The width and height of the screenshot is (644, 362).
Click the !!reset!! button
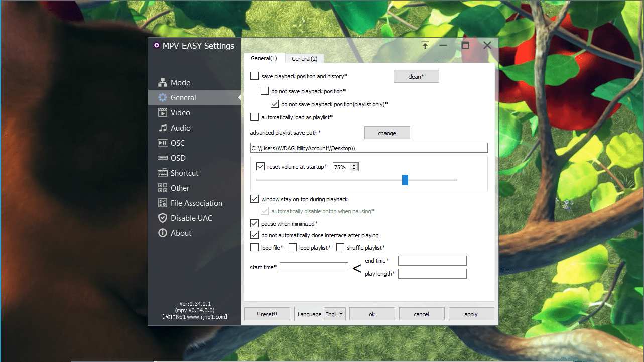pos(267,314)
